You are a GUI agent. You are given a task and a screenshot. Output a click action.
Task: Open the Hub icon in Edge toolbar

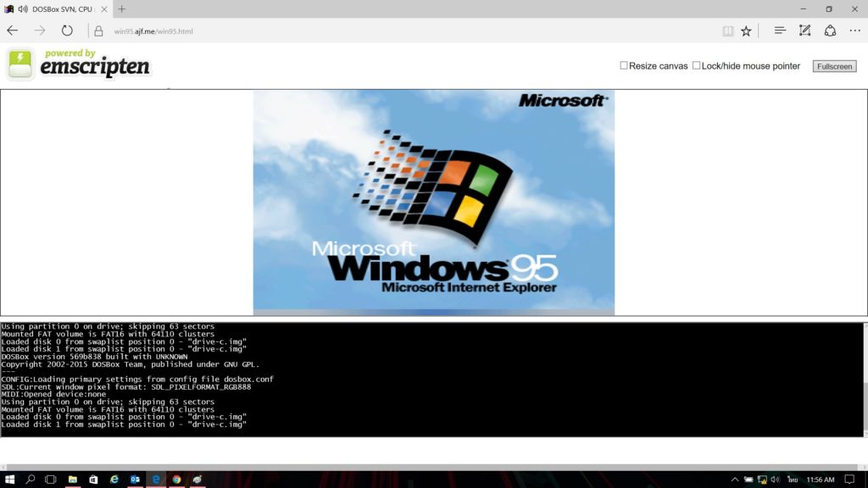(x=781, y=30)
